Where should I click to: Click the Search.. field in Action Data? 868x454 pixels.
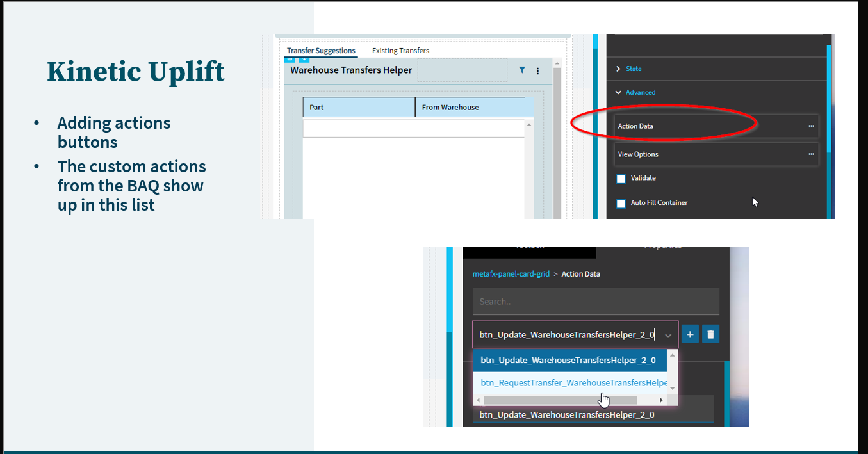pos(596,302)
